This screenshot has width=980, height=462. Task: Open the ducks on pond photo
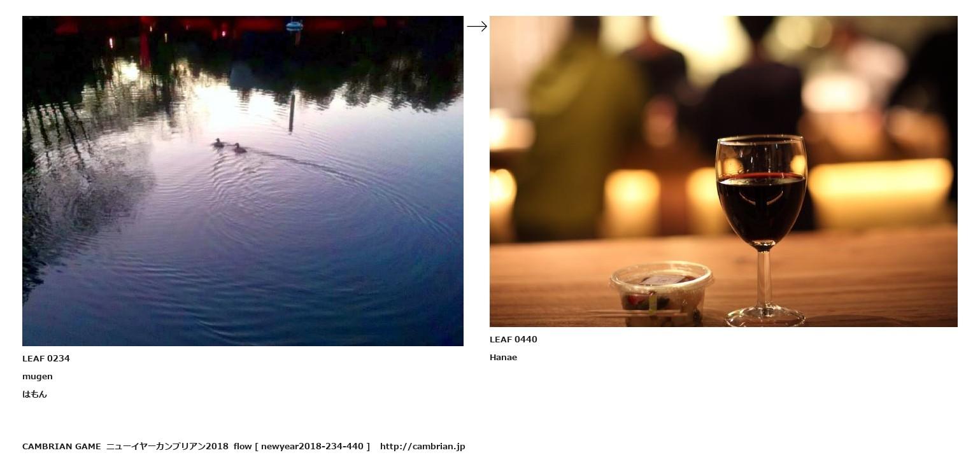[x=243, y=181]
